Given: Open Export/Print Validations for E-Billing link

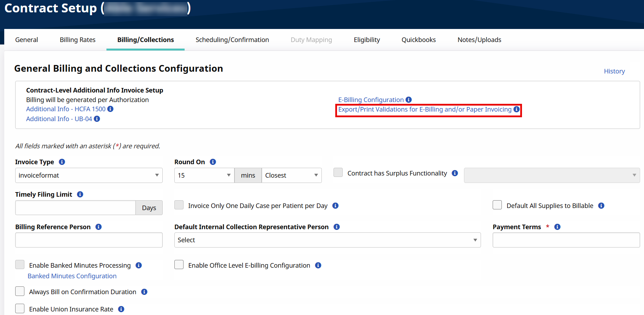Looking at the screenshot, I should tap(425, 109).
